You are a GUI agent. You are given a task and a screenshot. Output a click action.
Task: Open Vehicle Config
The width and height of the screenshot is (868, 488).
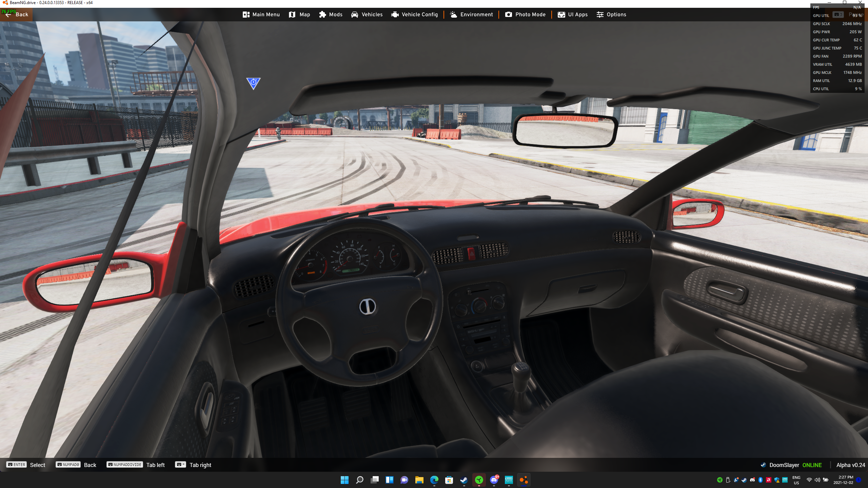point(414,15)
